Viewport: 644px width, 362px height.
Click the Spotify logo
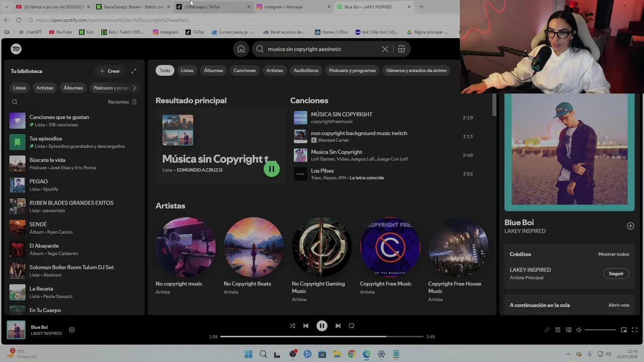(x=16, y=49)
